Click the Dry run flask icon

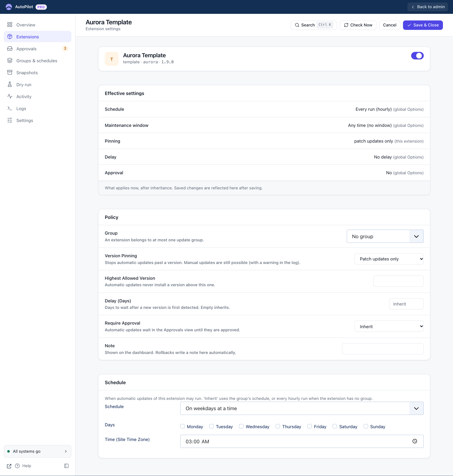click(10, 85)
